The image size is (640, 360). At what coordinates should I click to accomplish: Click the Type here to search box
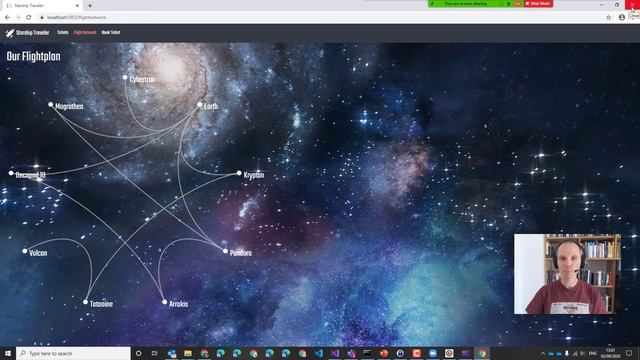73,353
